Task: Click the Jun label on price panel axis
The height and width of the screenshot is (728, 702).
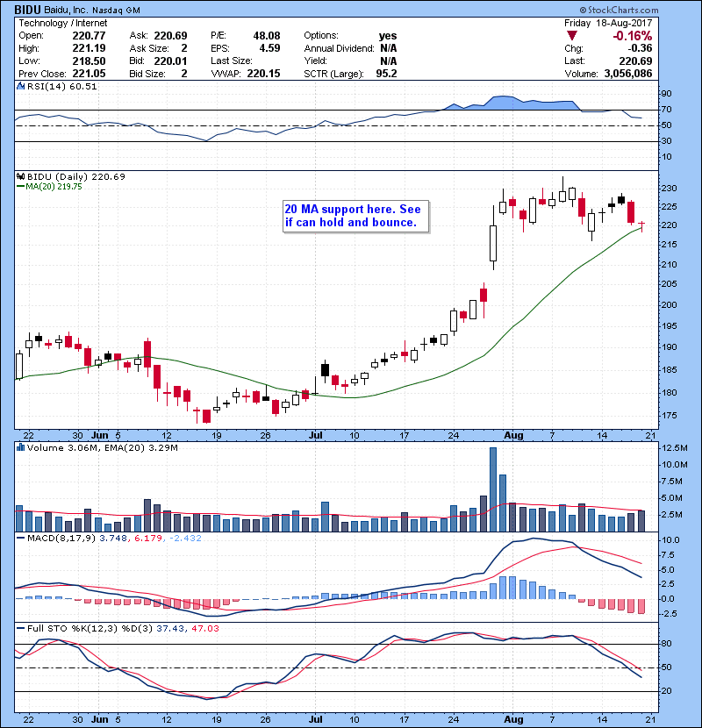Action: [x=99, y=436]
